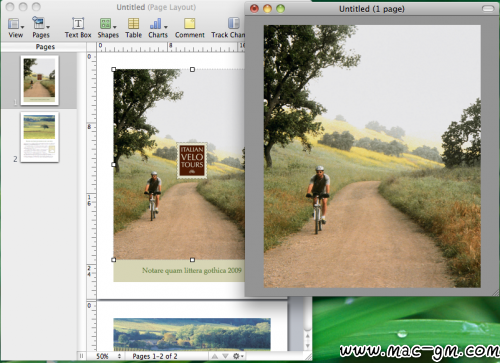Zoom the 'Untitled (1 page)' window with green button
Viewport: 500px width, 363px height.
pyautogui.click(x=280, y=8)
